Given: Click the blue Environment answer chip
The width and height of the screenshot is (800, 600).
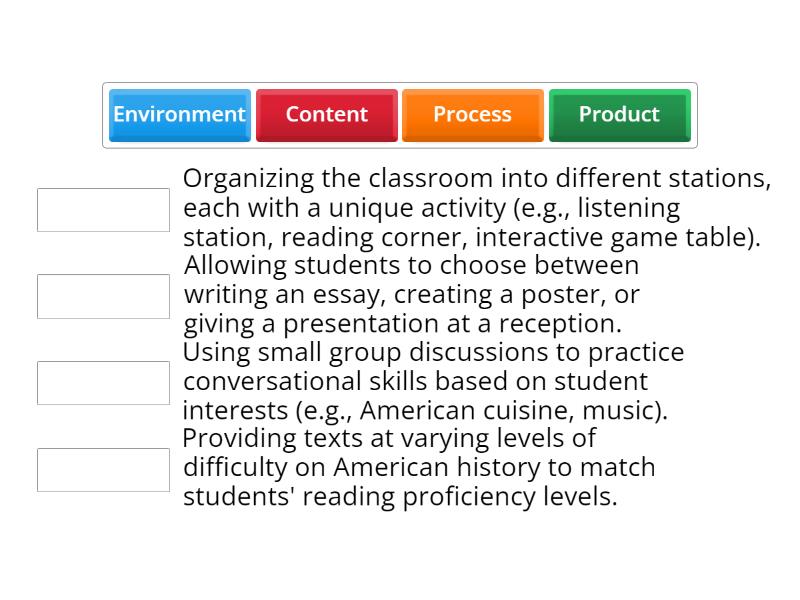Looking at the screenshot, I should [179, 115].
